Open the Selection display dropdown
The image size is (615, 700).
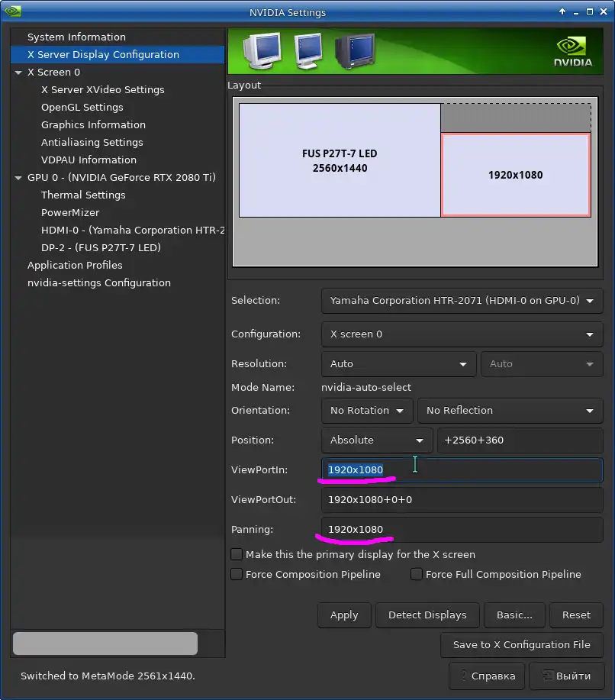point(462,301)
